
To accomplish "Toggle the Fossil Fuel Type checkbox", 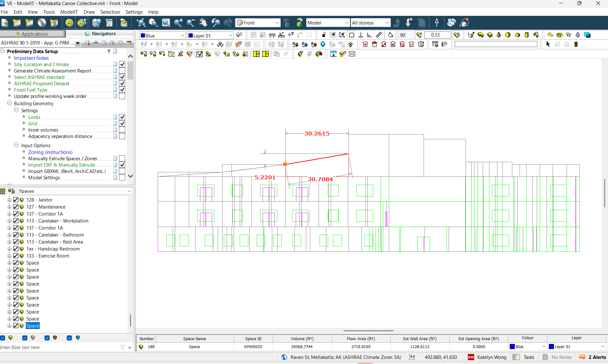I will [x=122, y=90].
